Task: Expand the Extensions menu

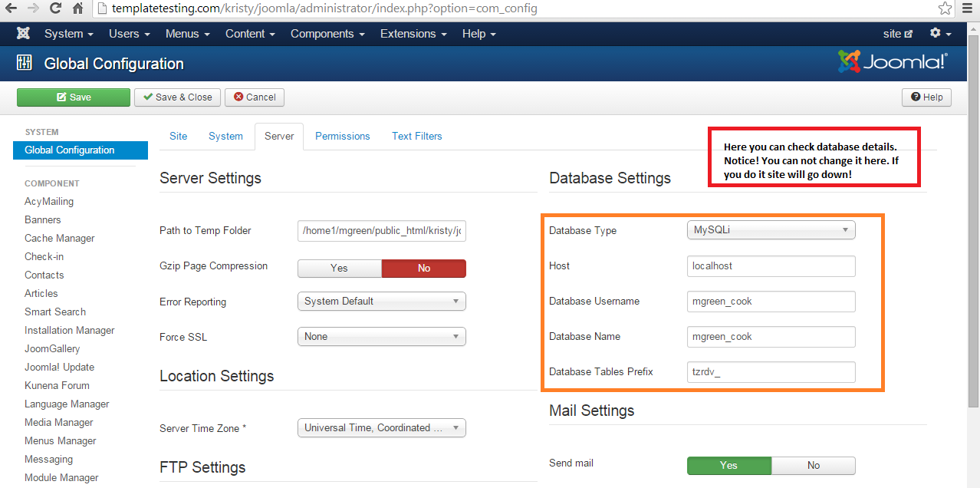Action: point(413,34)
